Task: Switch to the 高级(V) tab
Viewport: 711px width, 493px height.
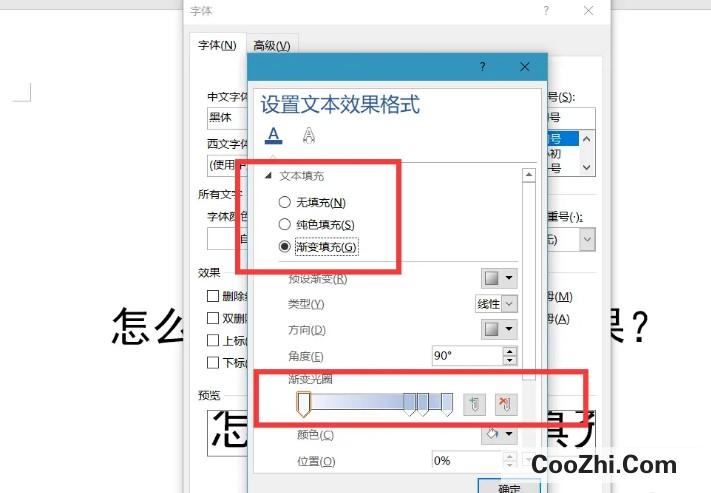Action: pyautogui.click(x=272, y=45)
